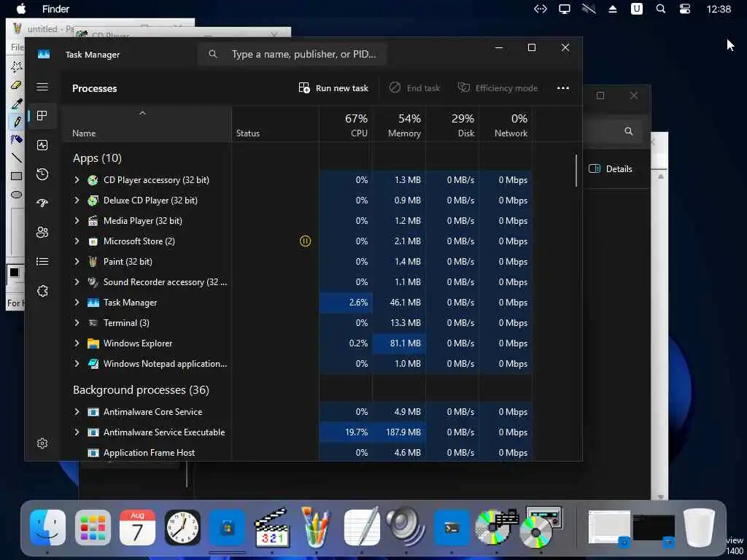Open Calendar from the Dock

137,528
